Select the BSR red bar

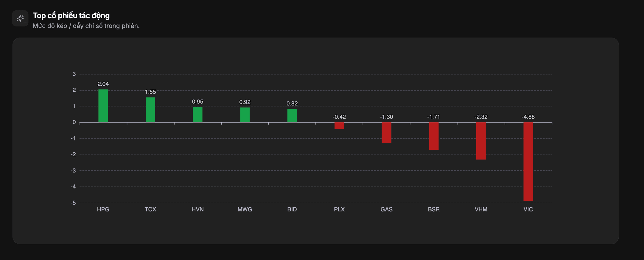click(x=434, y=136)
